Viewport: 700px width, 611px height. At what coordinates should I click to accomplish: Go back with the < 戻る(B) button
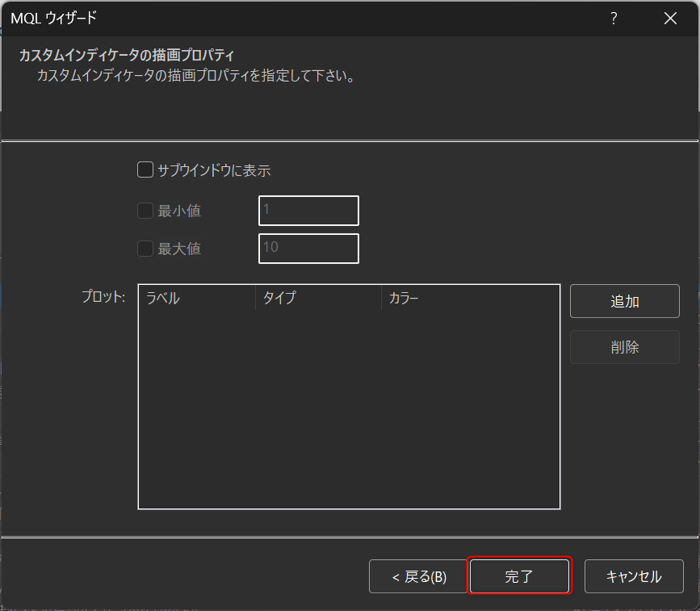click(x=418, y=576)
